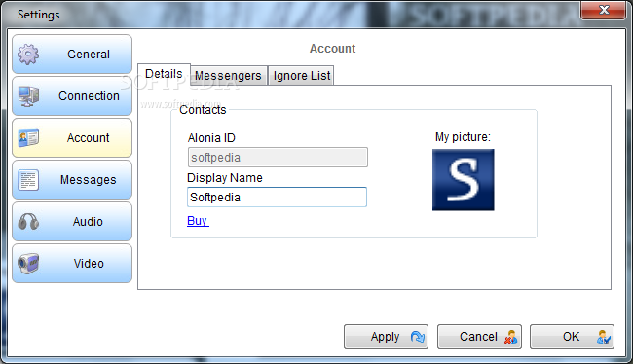Click the headphones icon beside Audio
This screenshot has height=364, width=633.
[x=28, y=222]
